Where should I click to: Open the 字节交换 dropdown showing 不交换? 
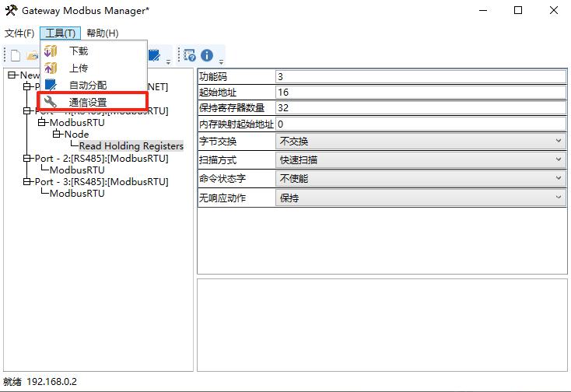(x=421, y=142)
